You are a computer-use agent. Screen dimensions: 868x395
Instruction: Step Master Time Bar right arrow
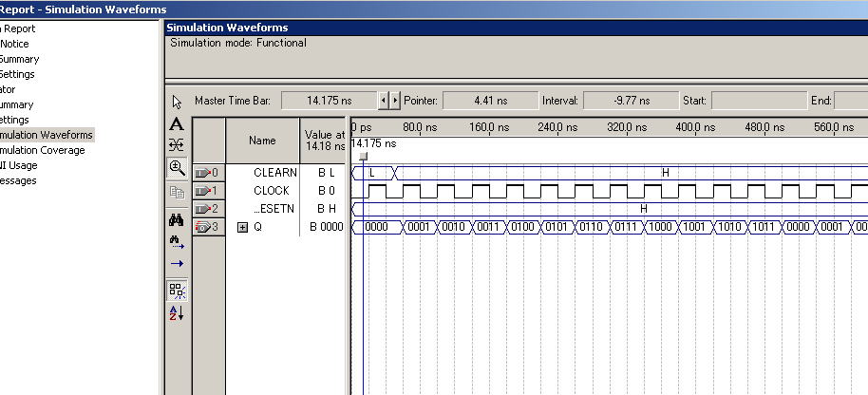[x=395, y=101]
